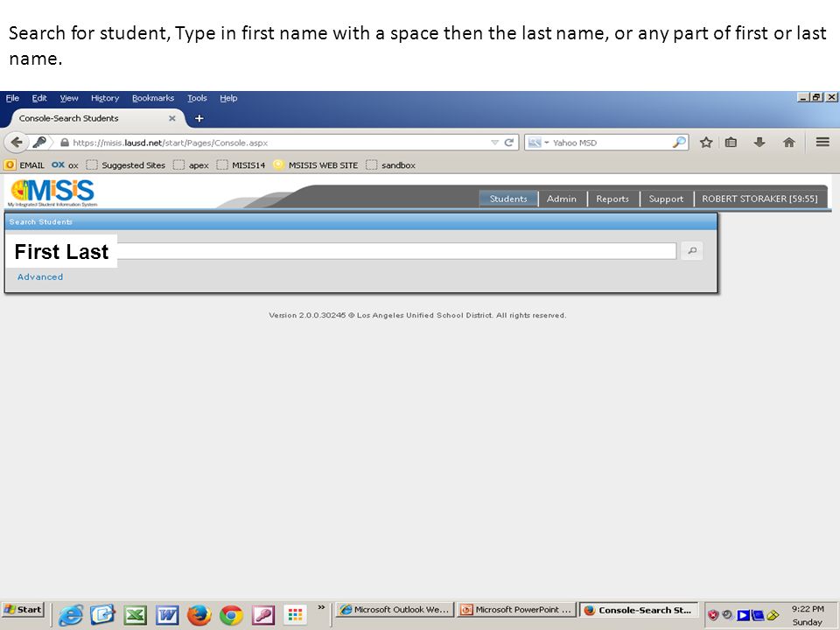The width and height of the screenshot is (840, 630).
Task: Open the MSISIS WEB SITE bookmark
Action: 316,165
